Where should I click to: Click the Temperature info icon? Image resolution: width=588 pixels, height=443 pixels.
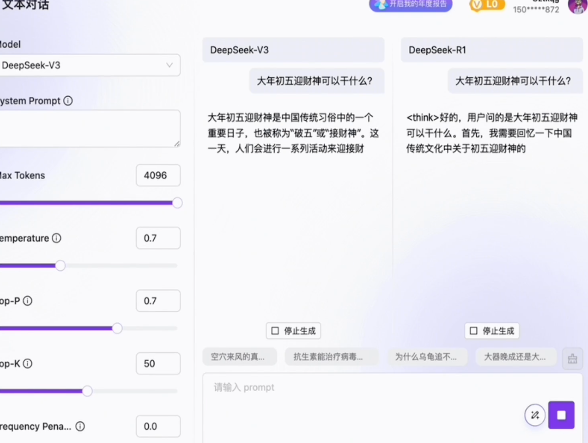pos(57,238)
